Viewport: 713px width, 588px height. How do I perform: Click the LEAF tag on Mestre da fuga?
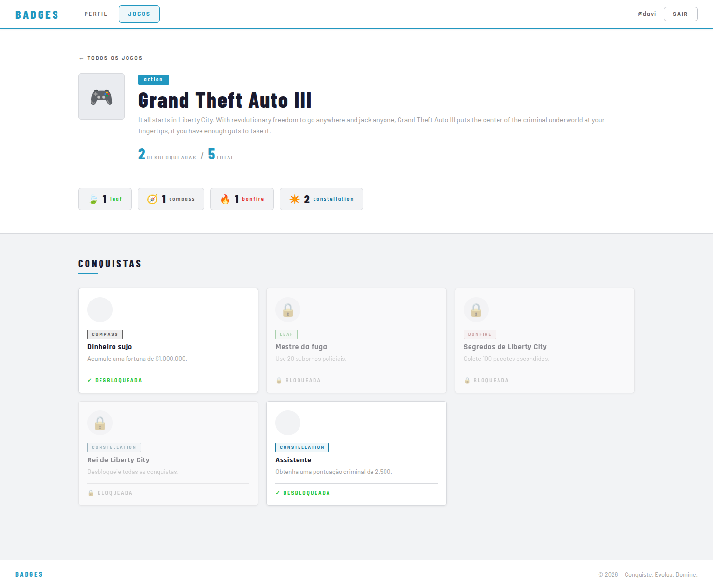pyautogui.click(x=286, y=334)
